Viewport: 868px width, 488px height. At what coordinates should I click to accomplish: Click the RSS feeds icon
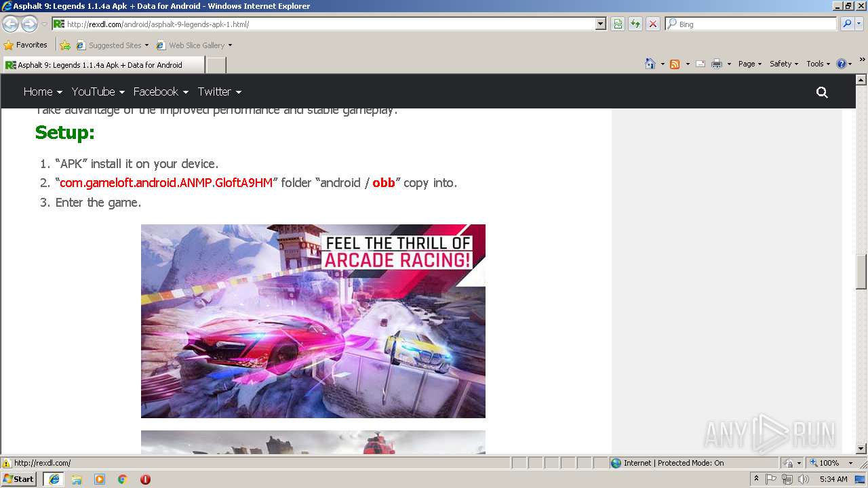675,64
